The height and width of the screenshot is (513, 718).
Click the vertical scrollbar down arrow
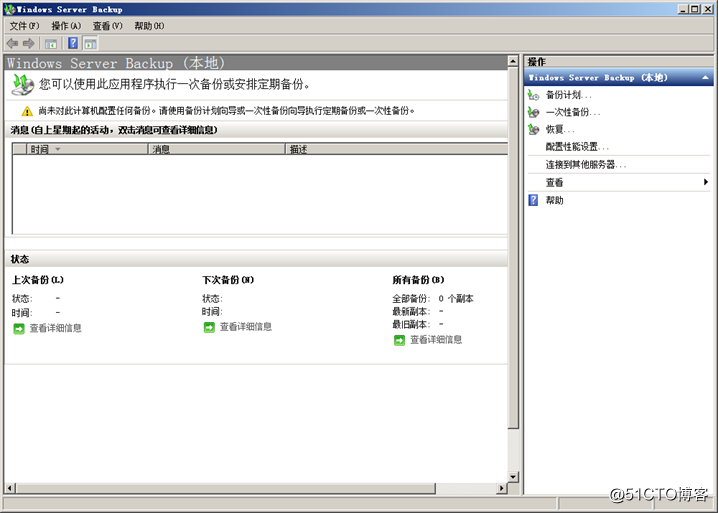coord(513,477)
